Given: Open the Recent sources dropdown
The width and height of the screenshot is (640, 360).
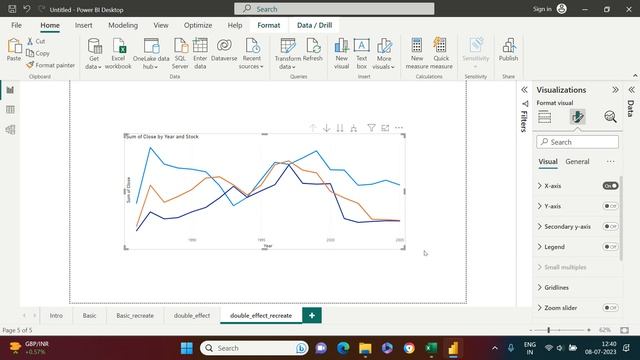Looking at the screenshot, I should tap(251, 62).
